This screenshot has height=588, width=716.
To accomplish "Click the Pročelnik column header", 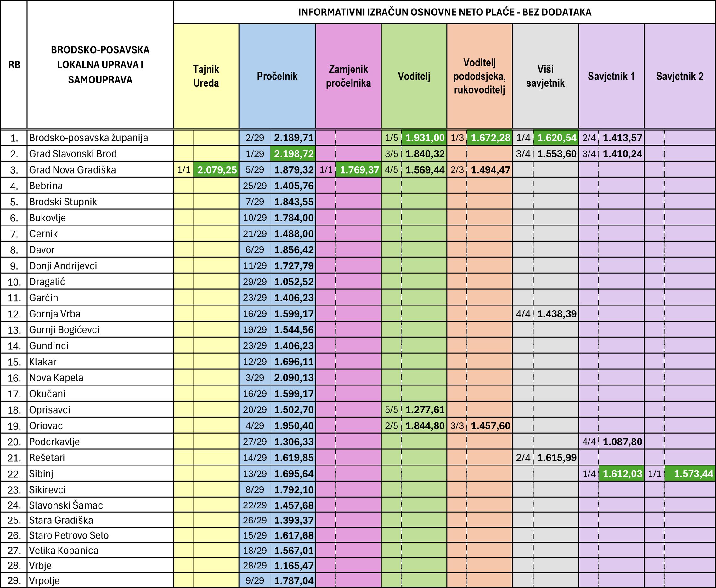I will (277, 76).
